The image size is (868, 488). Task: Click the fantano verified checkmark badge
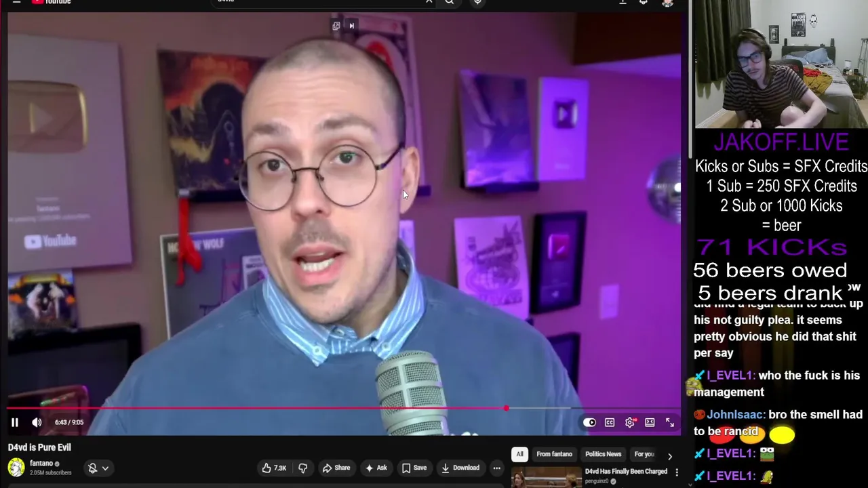click(57, 464)
